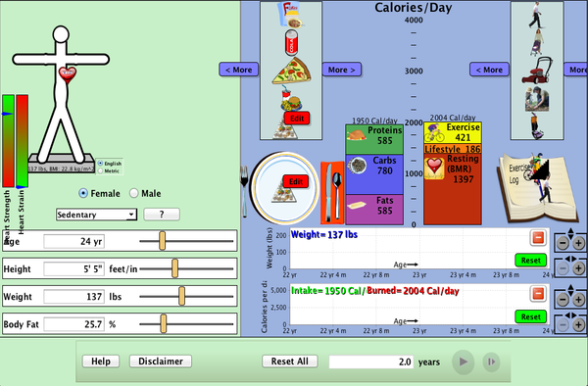Zoom out vertically on Calories chart

(563, 300)
